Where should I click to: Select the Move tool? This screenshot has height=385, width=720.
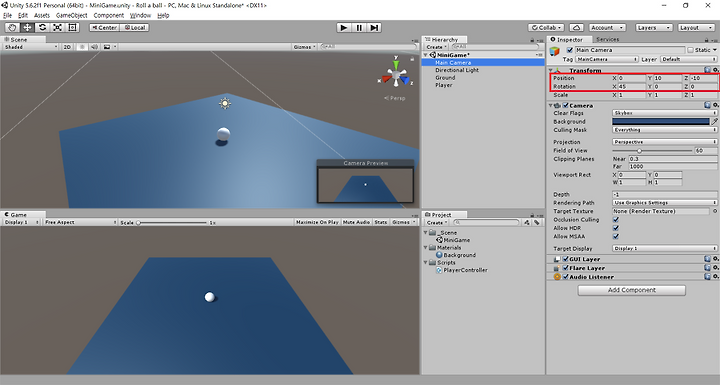click(28, 28)
